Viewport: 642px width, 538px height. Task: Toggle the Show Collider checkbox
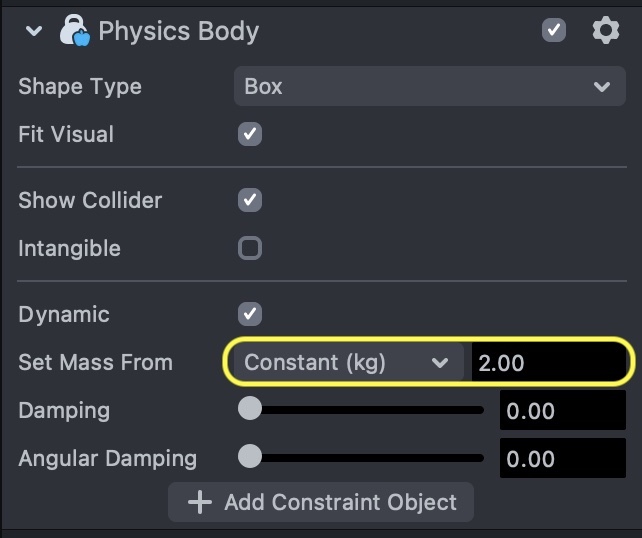click(x=250, y=200)
